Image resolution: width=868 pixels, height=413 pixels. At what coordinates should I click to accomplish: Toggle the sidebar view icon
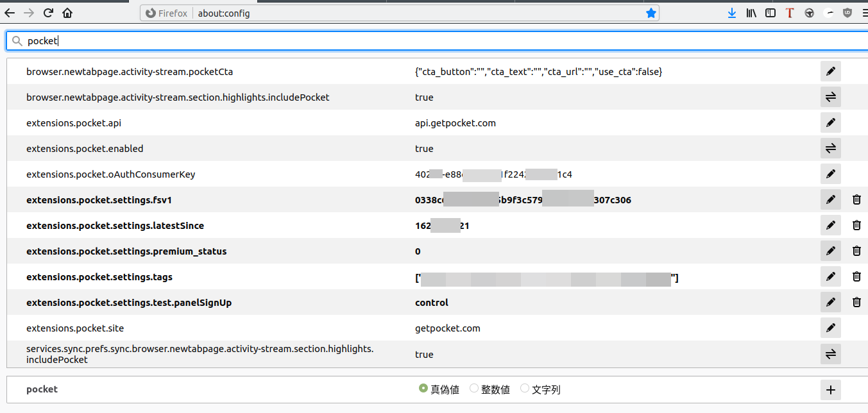(770, 13)
